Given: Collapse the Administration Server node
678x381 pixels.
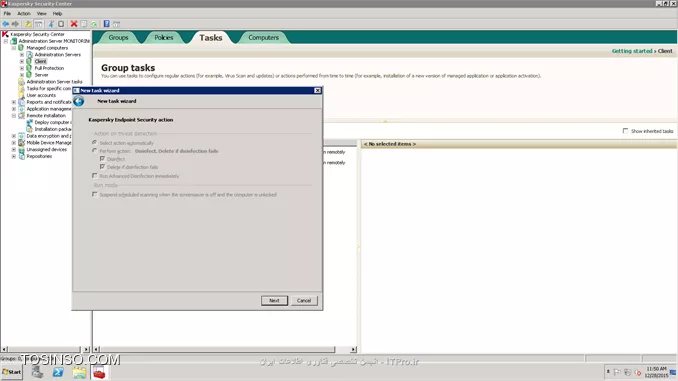Looking at the screenshot, I should 6,41.
